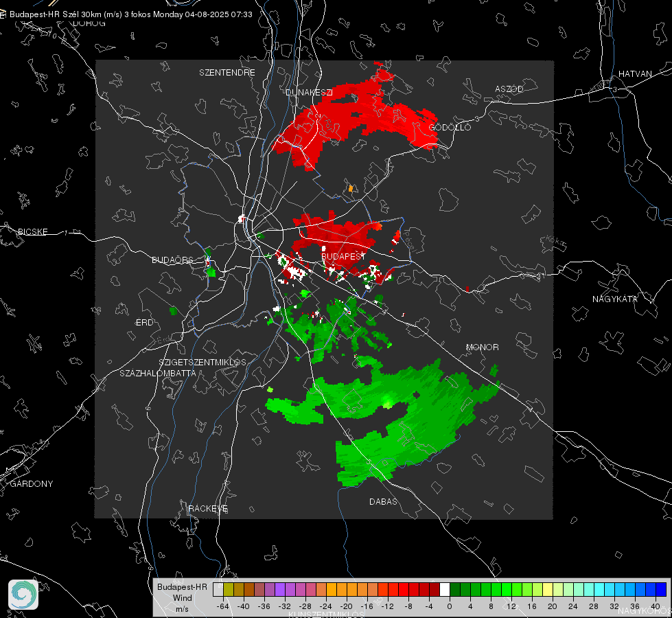Click the radar title text with date 04-08-2025
Image resolution: width=672 pixels, height=618 pixels.
click(x=130, y=14)
